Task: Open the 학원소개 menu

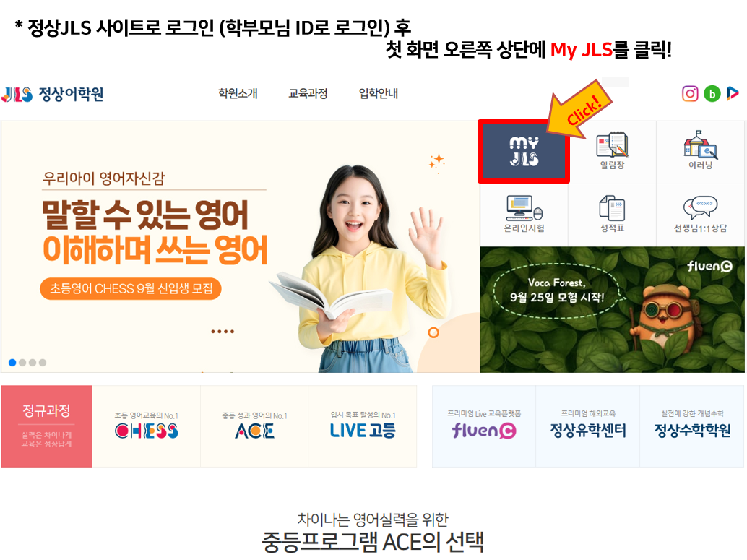Action: click(238, 93)
